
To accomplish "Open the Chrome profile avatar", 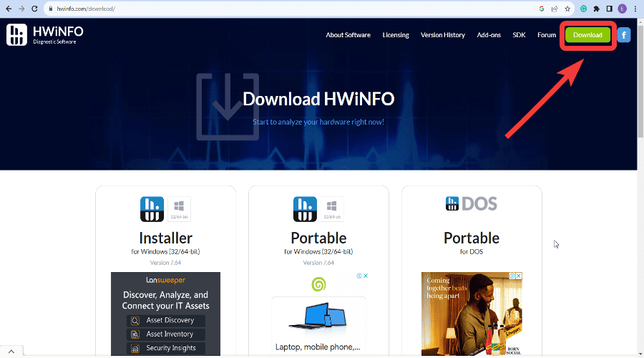I will click(623, 9).
